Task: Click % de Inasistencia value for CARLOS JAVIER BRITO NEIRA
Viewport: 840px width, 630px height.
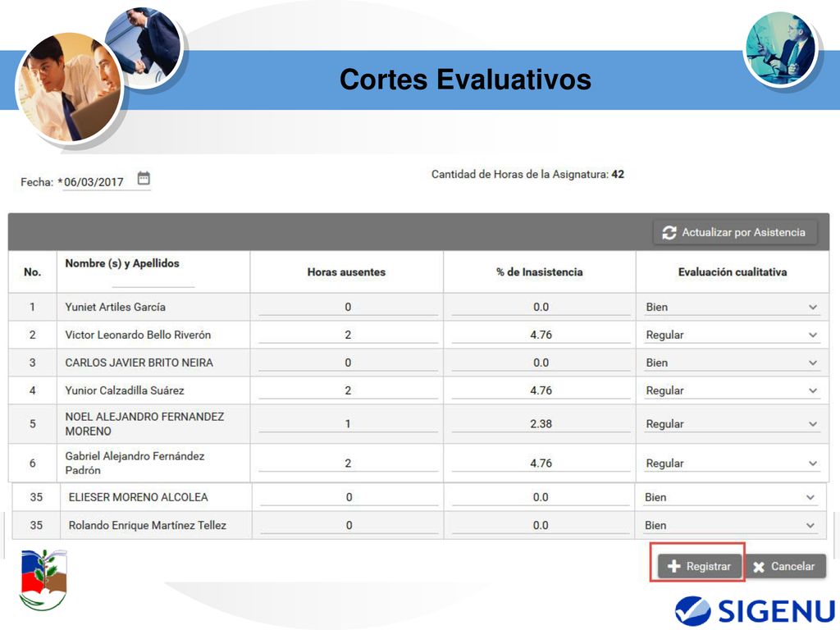Action: point(541,363)
